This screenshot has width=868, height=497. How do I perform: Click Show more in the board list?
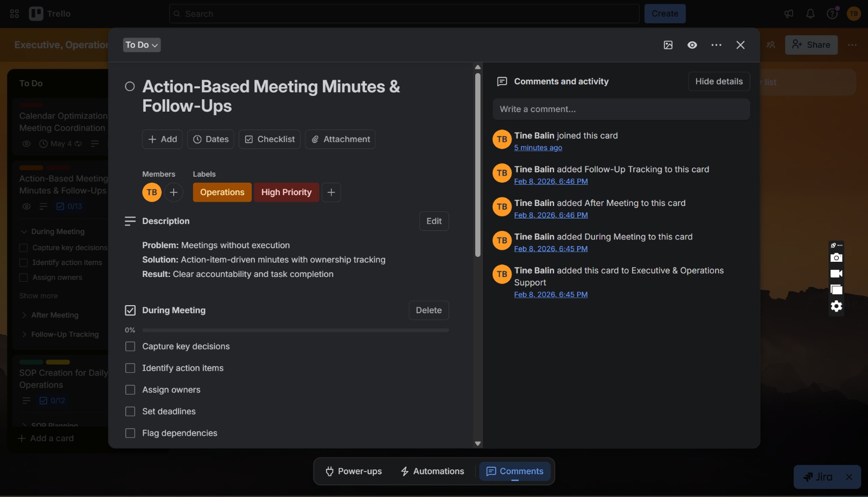[x=39, y=296]
